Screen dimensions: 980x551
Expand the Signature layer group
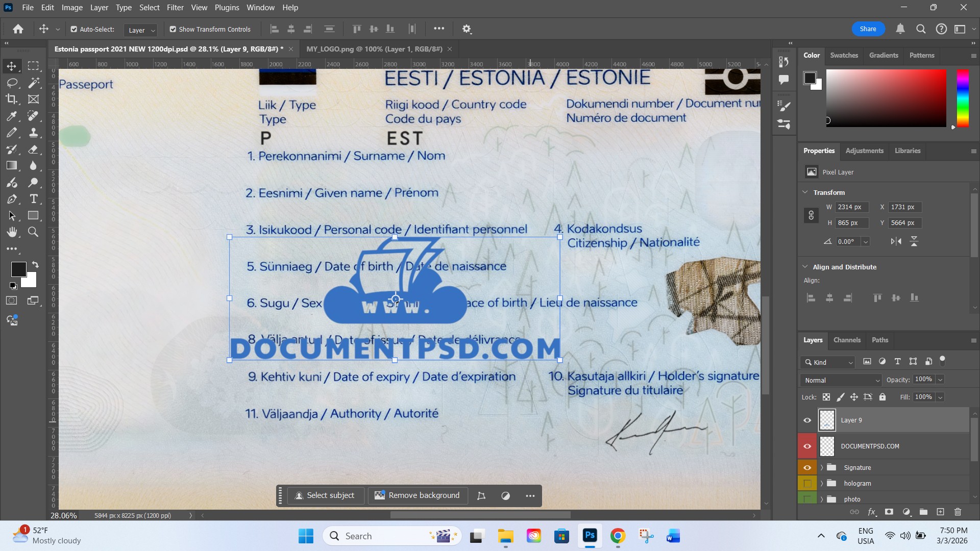coord(822,467)
